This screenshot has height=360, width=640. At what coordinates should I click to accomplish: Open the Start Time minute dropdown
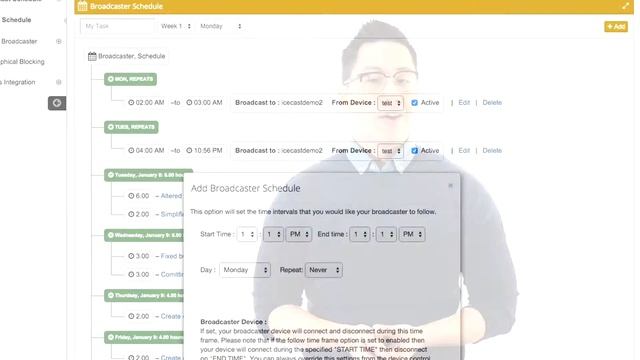273,234
